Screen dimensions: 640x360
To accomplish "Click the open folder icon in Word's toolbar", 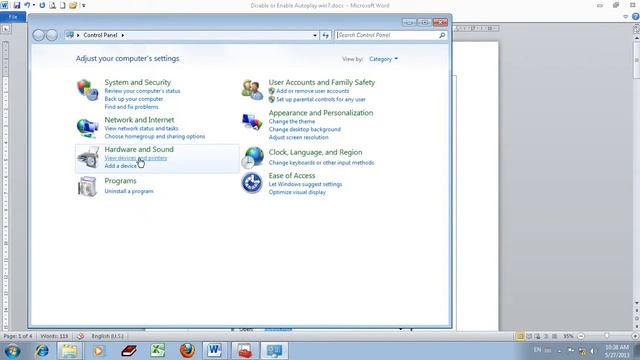I will coord(73,5).
